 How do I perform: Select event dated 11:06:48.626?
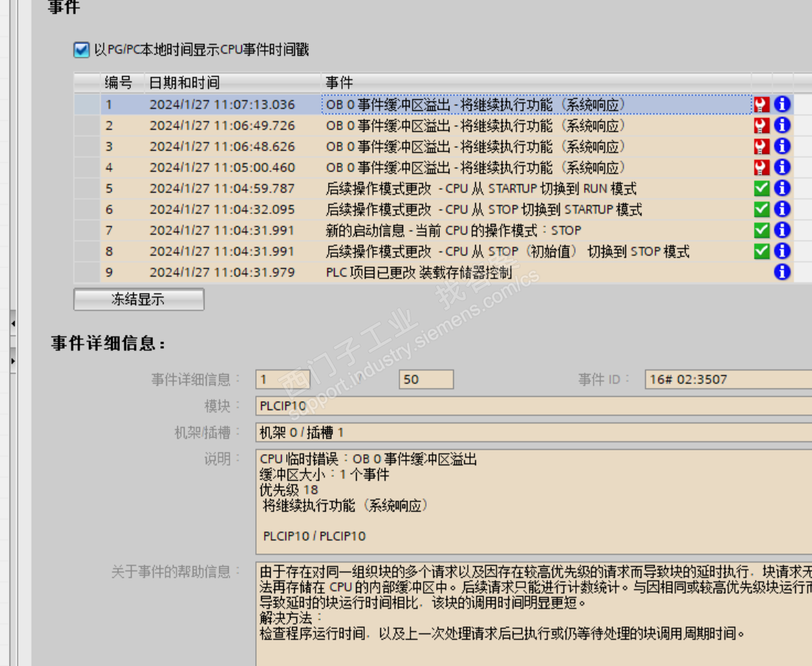(433, 146)
